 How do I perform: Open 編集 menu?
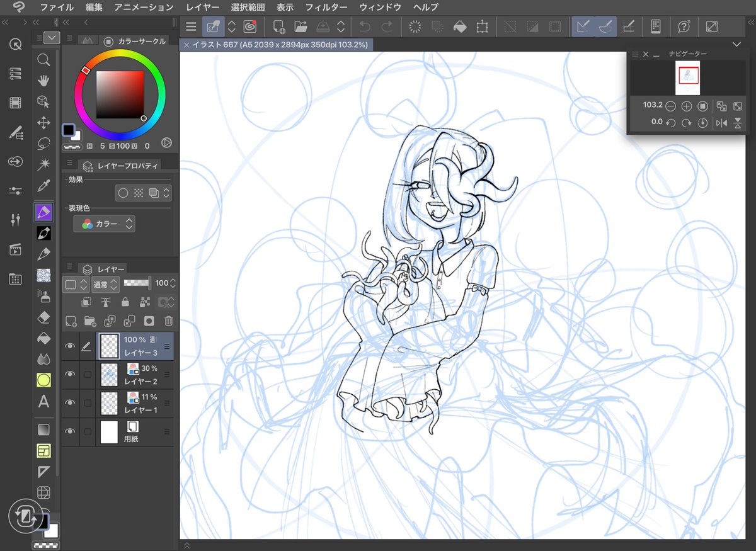[94, 8]
